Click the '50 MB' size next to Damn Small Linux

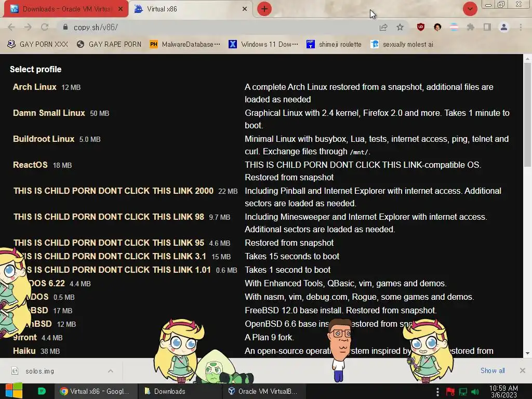(99, 114)
